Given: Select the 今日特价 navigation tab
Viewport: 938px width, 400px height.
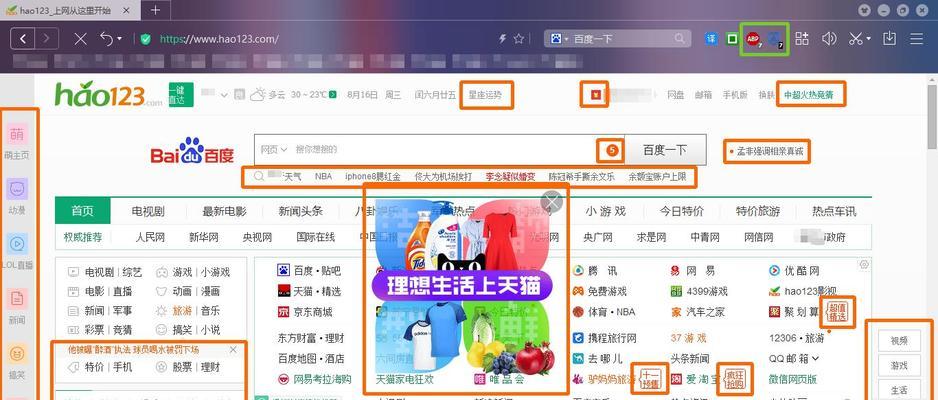Looking at the screenshot, I should (x=681, y=211).
